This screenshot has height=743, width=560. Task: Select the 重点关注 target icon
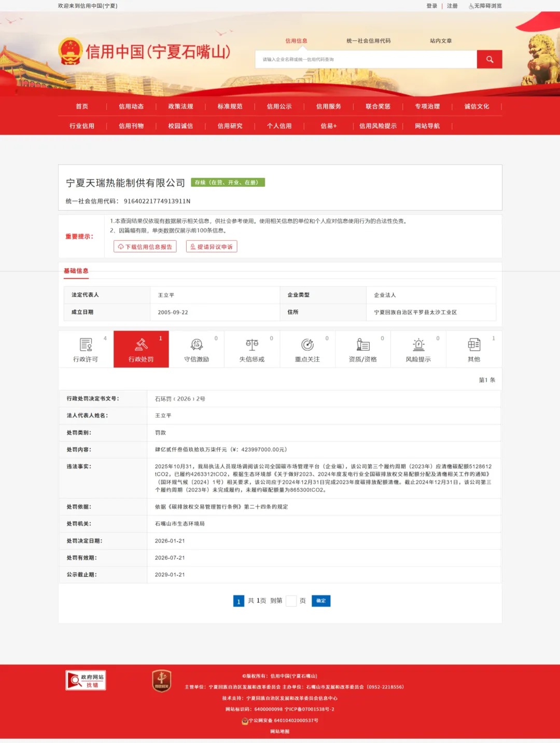pyautogui.click(x=307, y=345)
